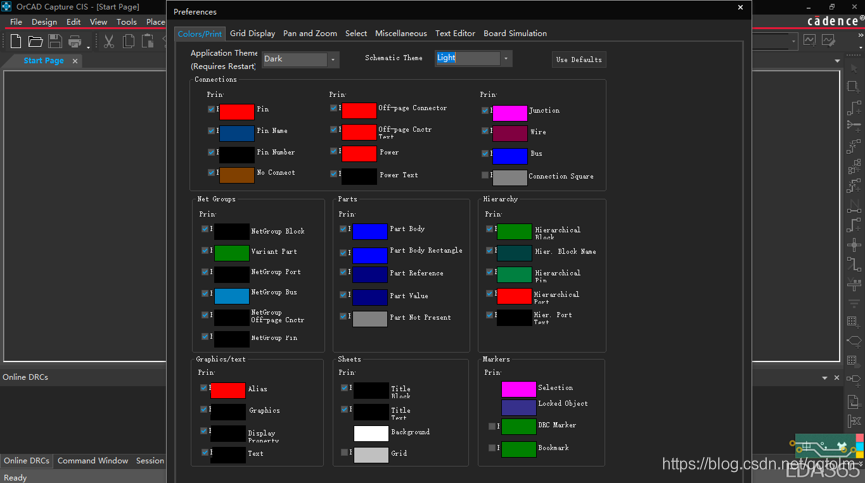Click the New document toolbar icon

pyautogui.click(x=15, y=41)
